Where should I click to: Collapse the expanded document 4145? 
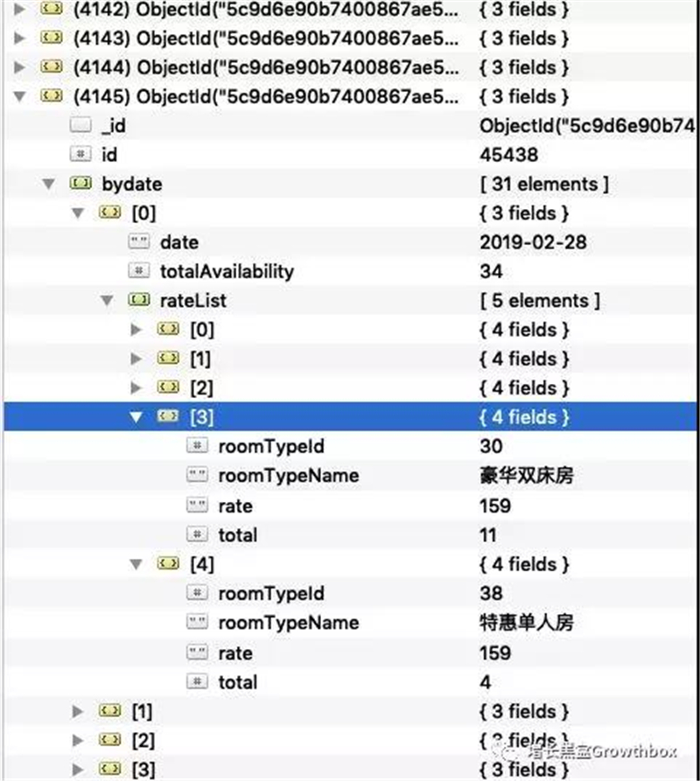point(19,96)
